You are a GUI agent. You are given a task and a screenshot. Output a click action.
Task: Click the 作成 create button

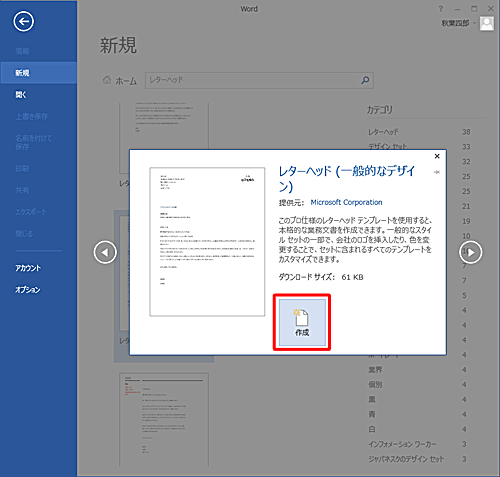[302, 322]
